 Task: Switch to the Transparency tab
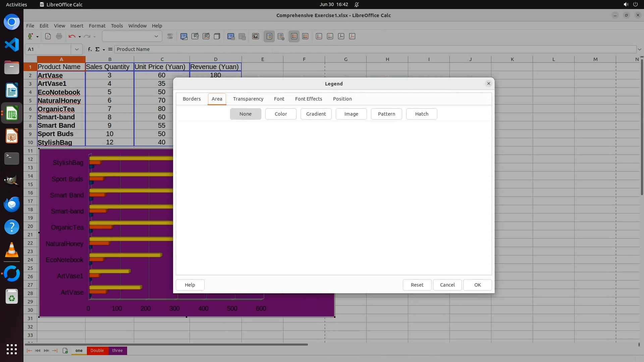coord(248,99)
